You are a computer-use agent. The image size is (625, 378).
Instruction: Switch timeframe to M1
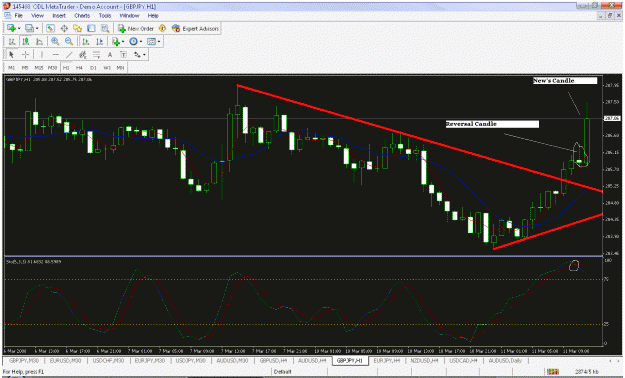pyautogui.click(x=12, y=68)
